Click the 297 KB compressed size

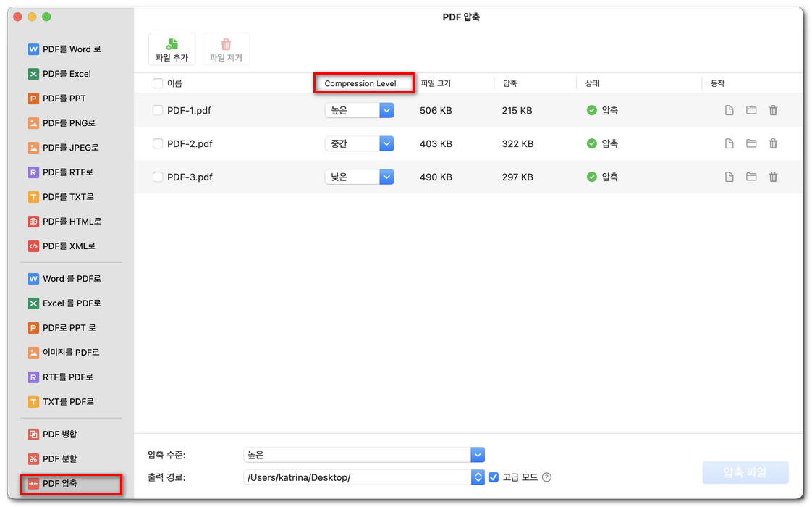click(517, 177)
